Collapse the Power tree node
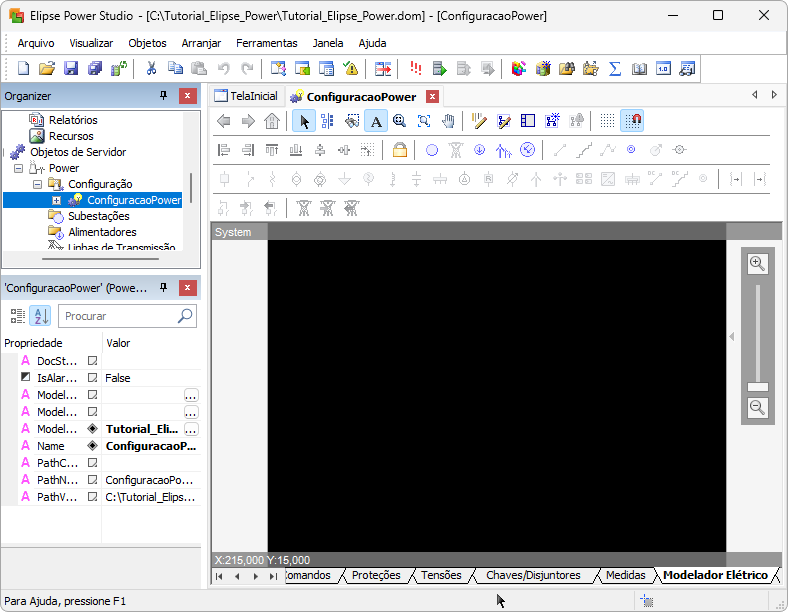The width and height of the screenshot is (788, 612). [x=18, y=168]
